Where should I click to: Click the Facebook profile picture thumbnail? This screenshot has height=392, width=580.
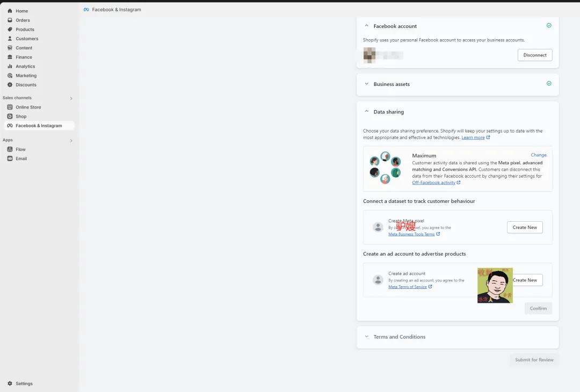pos(369,55)
